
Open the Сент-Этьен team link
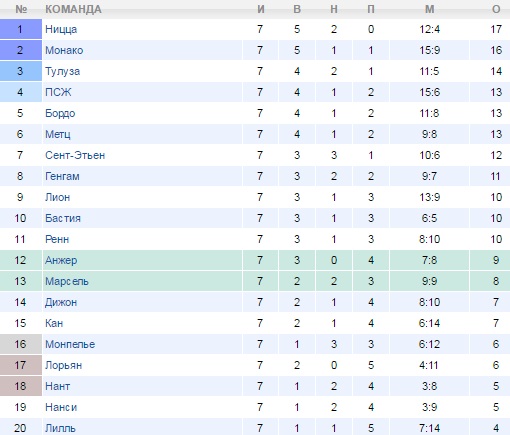75,155
